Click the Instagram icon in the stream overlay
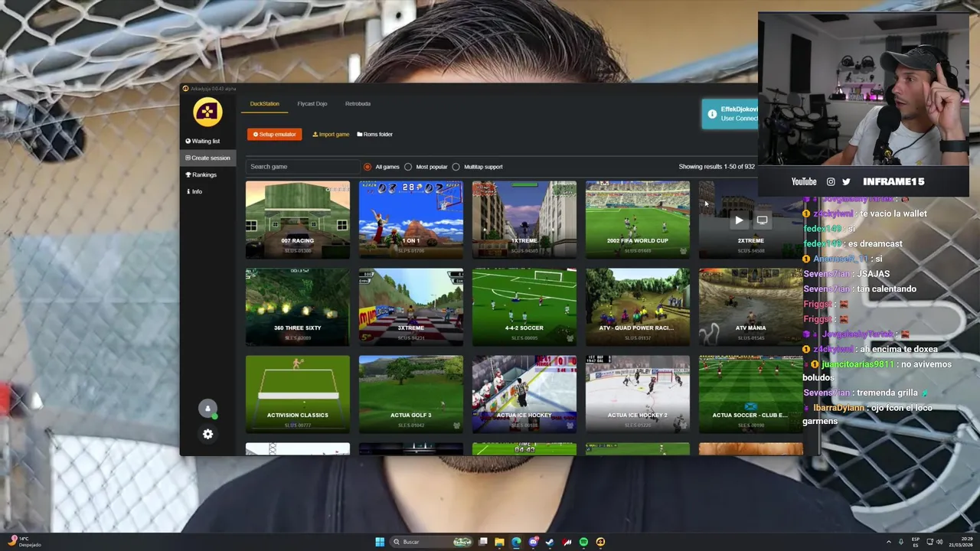 click(x=831, y=181)
